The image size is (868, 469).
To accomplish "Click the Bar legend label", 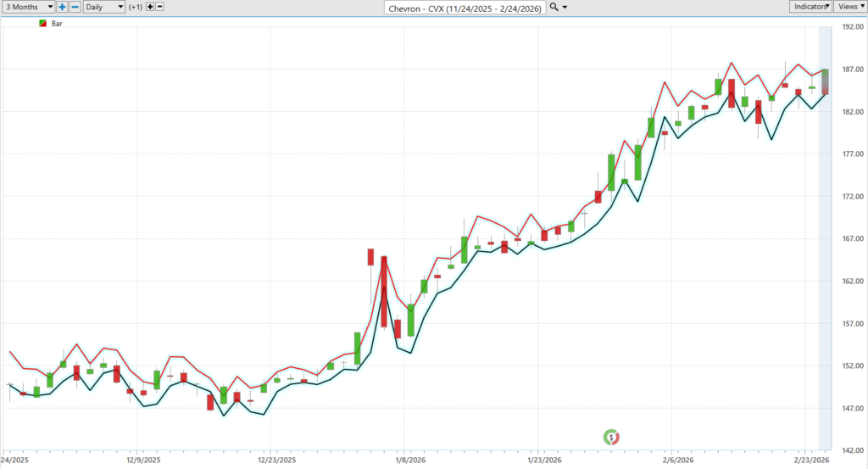I will pos(57,24).
